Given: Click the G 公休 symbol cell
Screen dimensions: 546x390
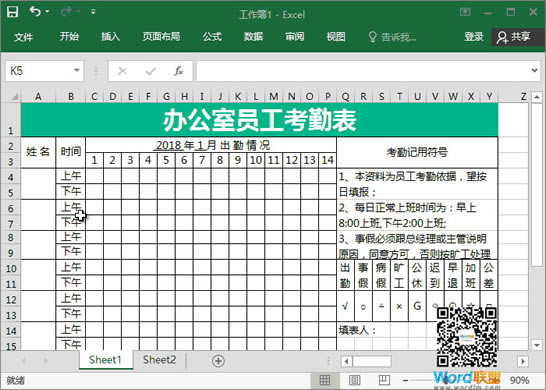Looking at the screenshot, I should pyautogui.click(x=417, y=306).
